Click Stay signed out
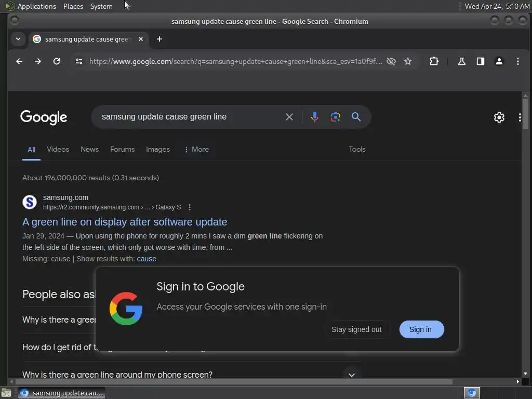 tap(356, 329)
